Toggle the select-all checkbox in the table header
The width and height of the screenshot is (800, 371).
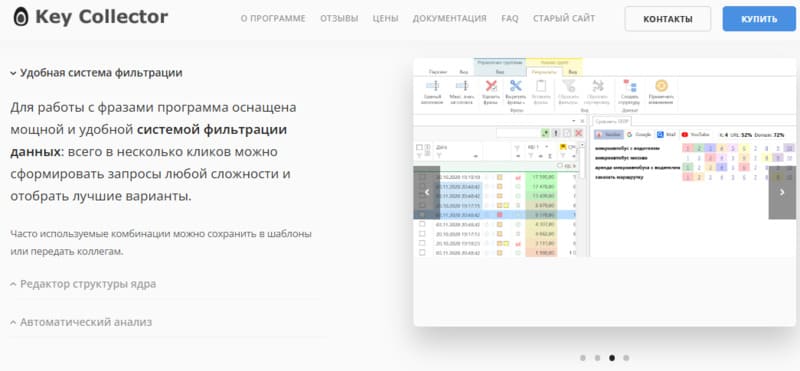[x=419, y=147]
